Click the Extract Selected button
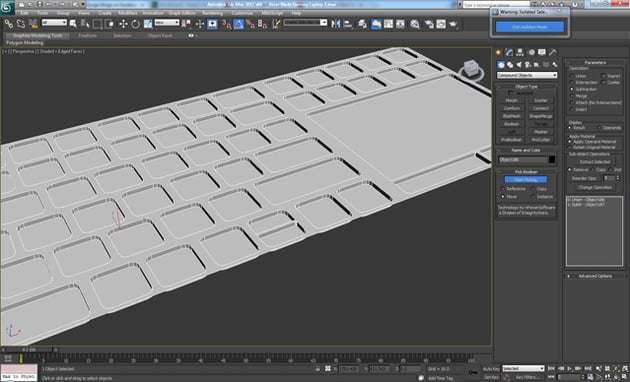 (x=595, y=162)
